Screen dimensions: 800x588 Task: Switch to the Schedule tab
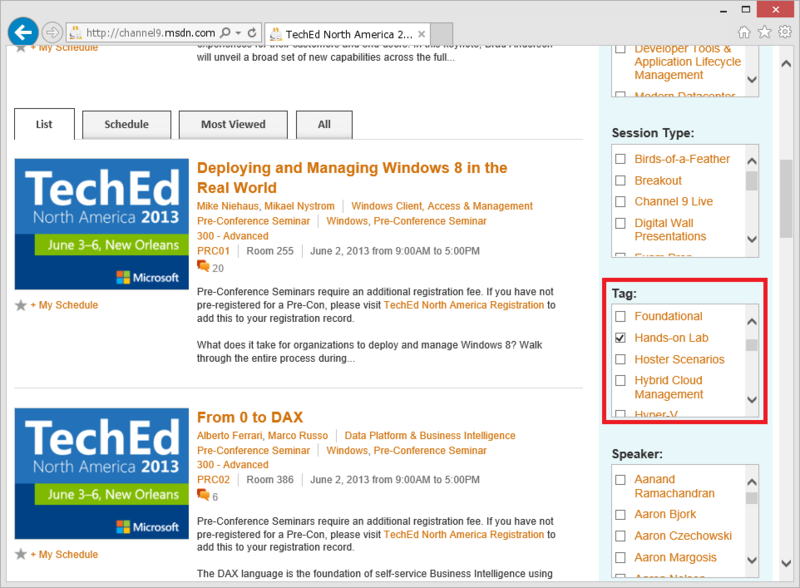click(127, 125)
